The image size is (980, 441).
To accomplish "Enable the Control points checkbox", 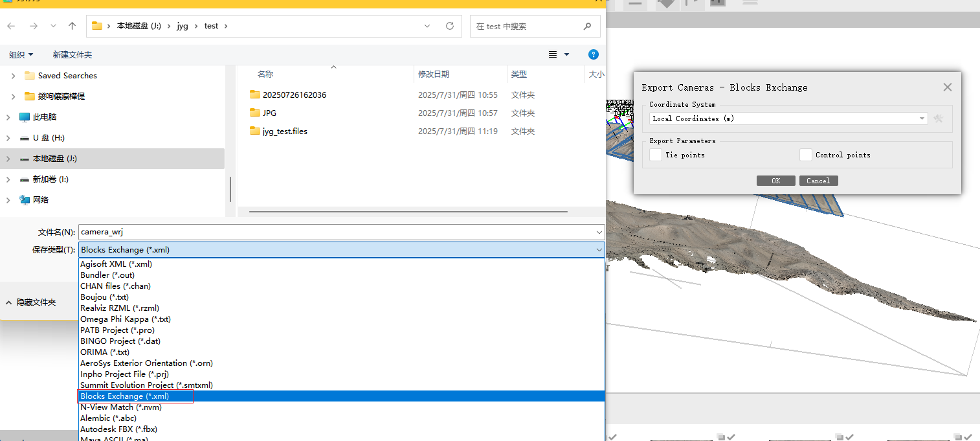I will (805, 155).
